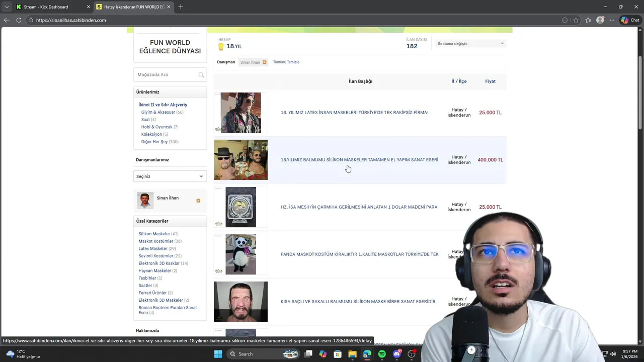Open Discord from taskbar
Viewport: 644px width, 362px height.
[397, 354]
